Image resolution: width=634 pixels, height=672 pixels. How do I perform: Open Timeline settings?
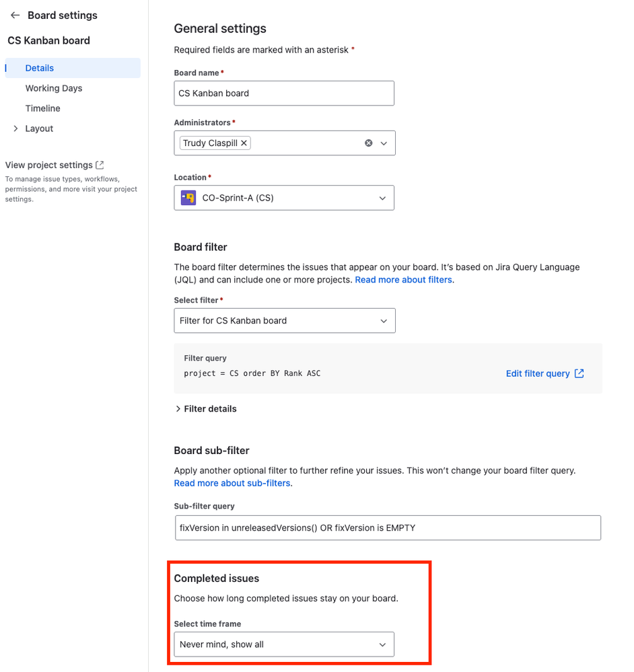click(x=42, y=108)
